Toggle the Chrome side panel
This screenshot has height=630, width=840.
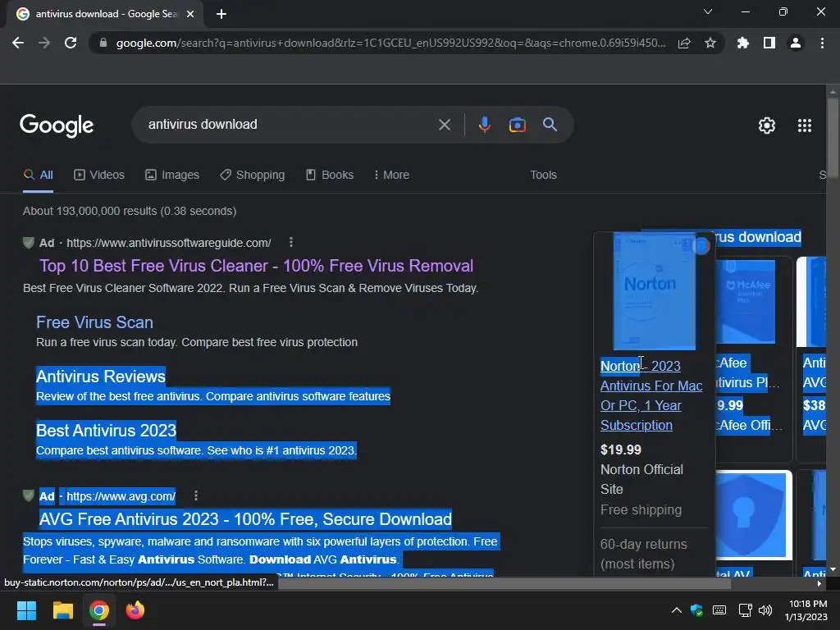[x=769, y=43]
